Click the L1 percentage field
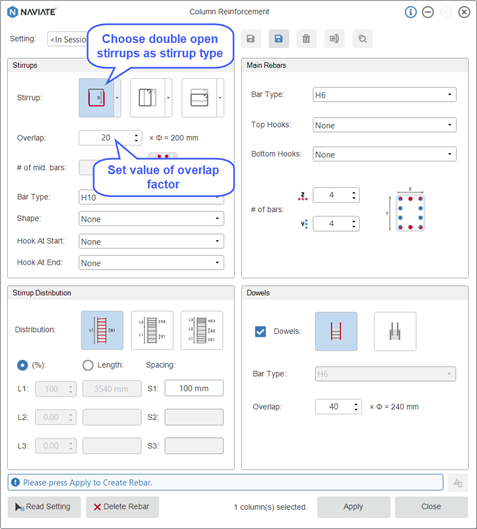The width and height of the screenshot is (477, 529). click(56, 389)
